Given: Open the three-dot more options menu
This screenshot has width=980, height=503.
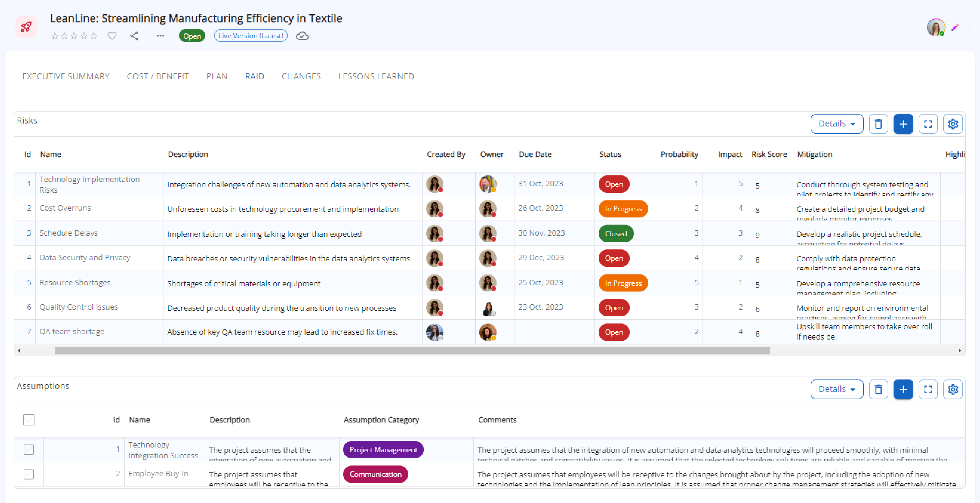Looking at the screenshot, I should click(161, 36).
